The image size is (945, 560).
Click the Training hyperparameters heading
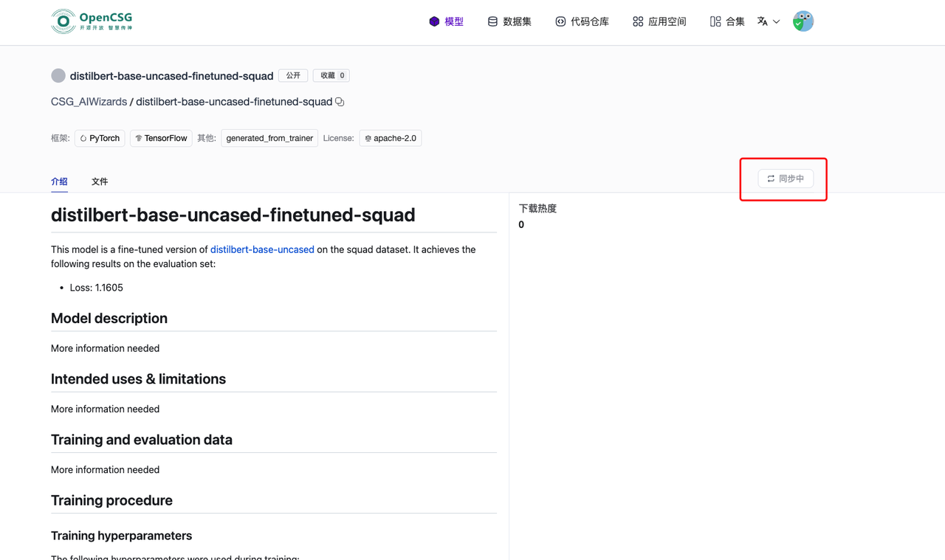pos(121,536)
